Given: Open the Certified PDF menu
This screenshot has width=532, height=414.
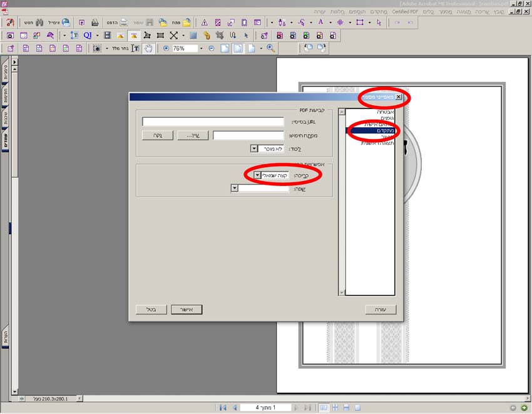Looking at the screenshot, I should (405, 11).
